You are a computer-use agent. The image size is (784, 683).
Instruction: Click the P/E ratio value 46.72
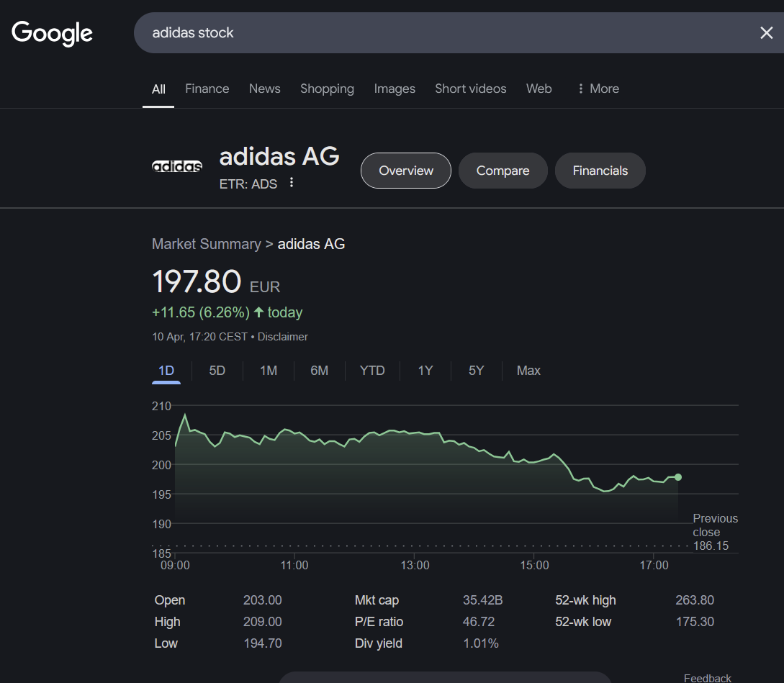(x=479, y=622)
